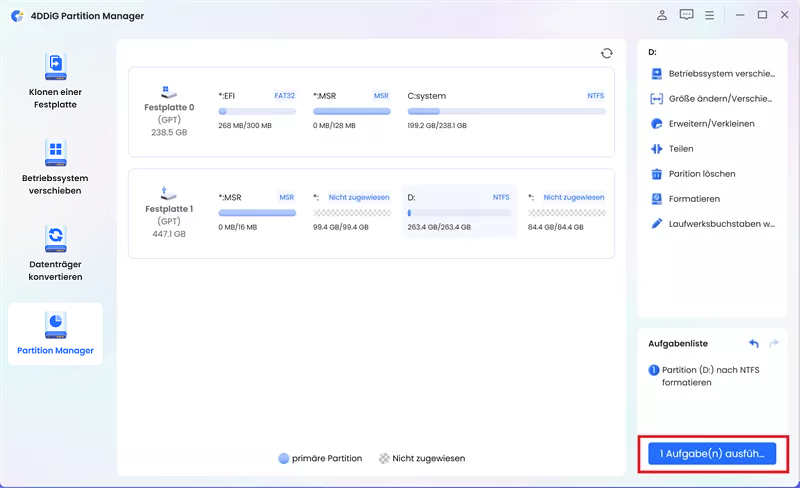Open Klonen einer Festplatte in the sidebar
The height and width of the screenshot is (488, 800).
(55, 81)
